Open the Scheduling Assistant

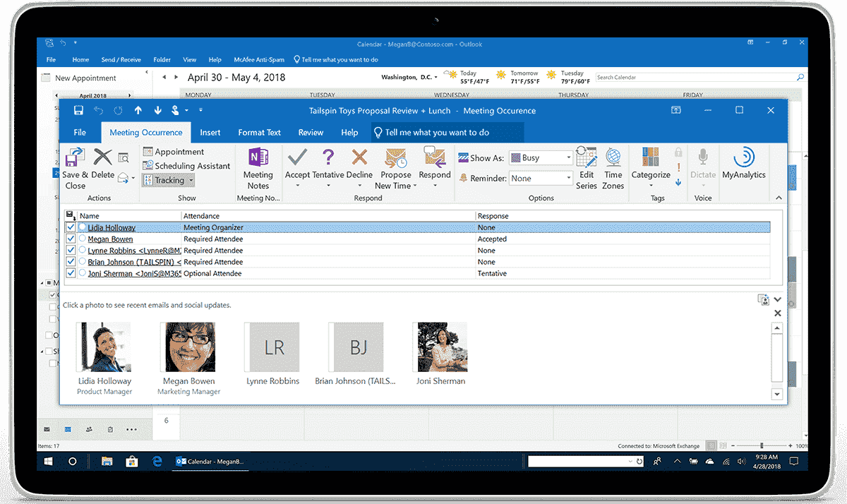[187, 166]
